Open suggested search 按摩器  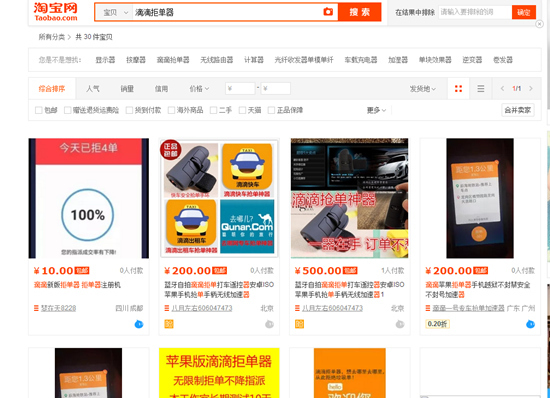(x=136, y=60)
